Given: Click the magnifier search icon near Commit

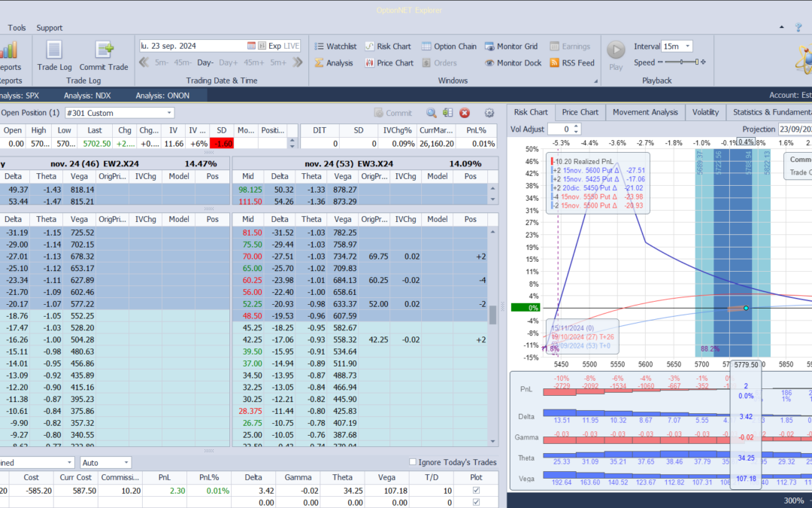Looking at the screenshot, I should click(432, 113).
